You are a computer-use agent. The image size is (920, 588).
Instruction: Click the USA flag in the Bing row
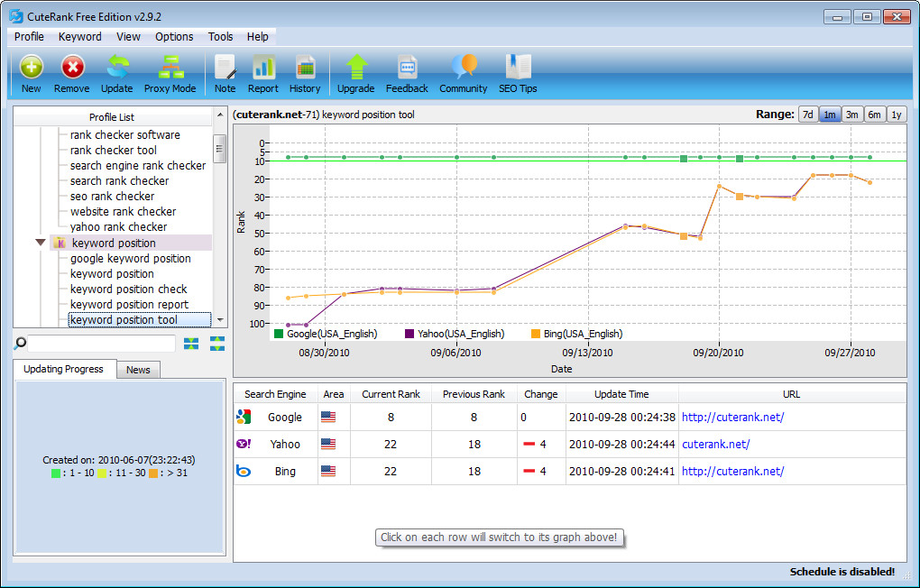(x=328, y=471)
